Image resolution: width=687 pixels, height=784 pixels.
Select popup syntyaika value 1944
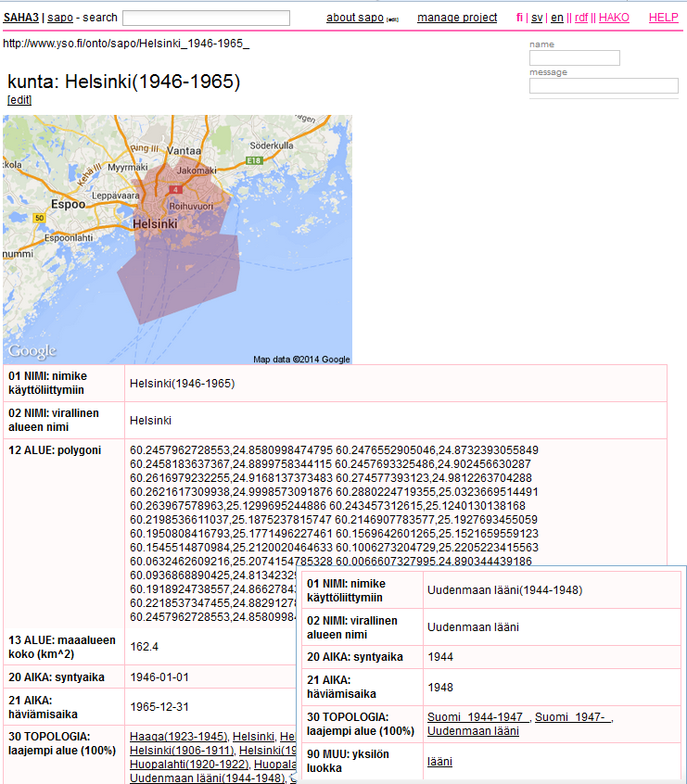tap(440, 657)
